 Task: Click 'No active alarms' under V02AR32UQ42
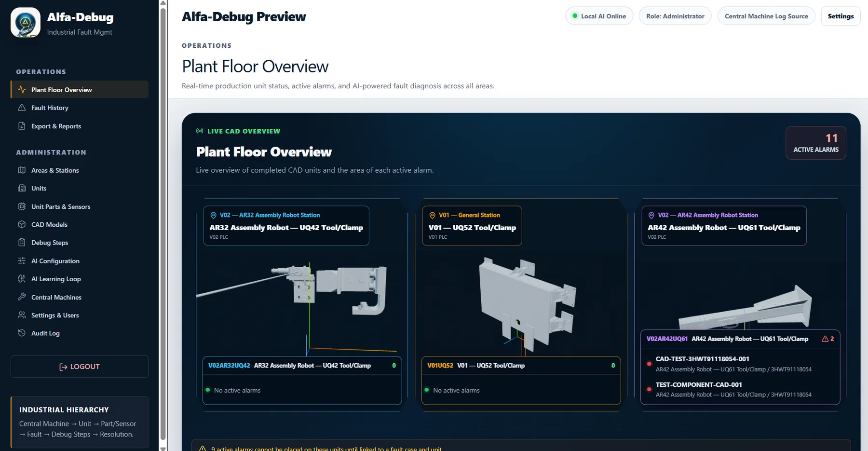pos(237,390)
